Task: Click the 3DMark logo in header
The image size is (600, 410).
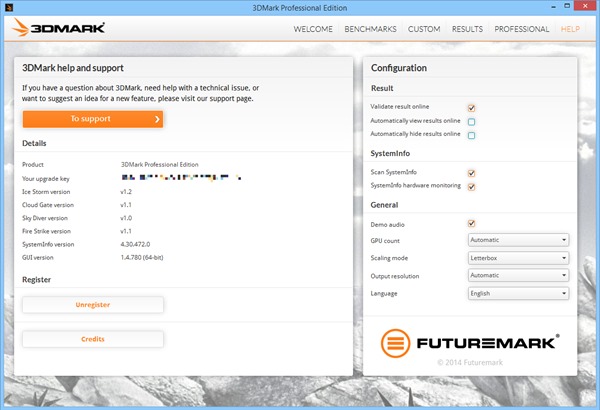Action: (58, 28)
